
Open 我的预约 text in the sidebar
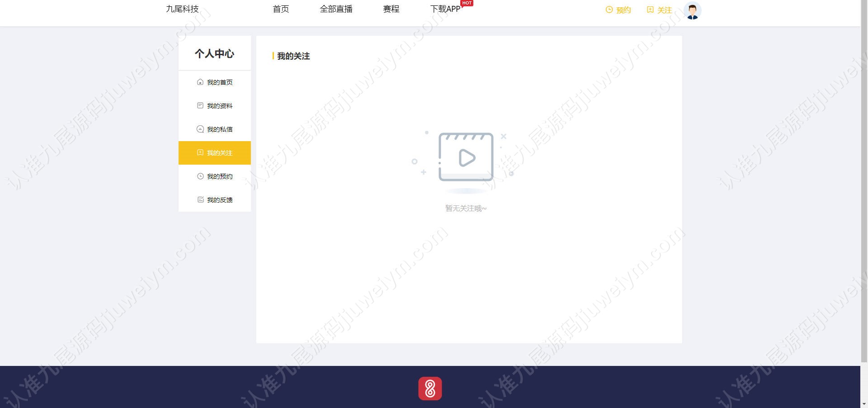220,176
